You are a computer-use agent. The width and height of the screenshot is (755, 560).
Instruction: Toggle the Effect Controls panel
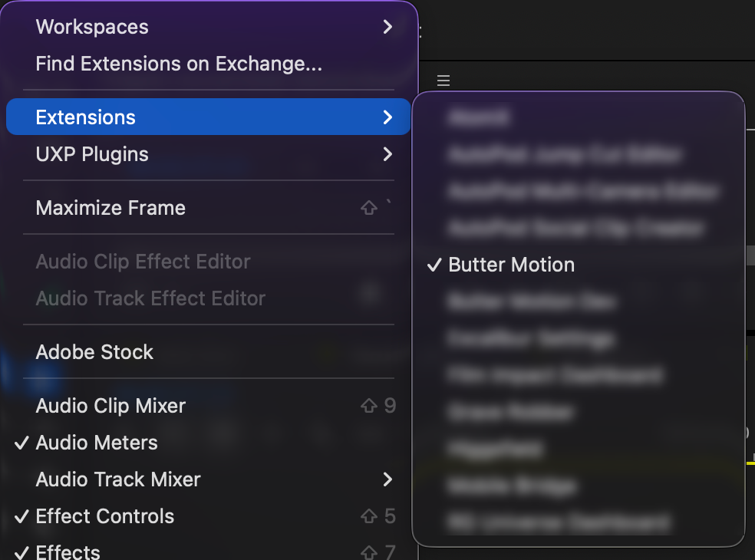tap(208, 516)
